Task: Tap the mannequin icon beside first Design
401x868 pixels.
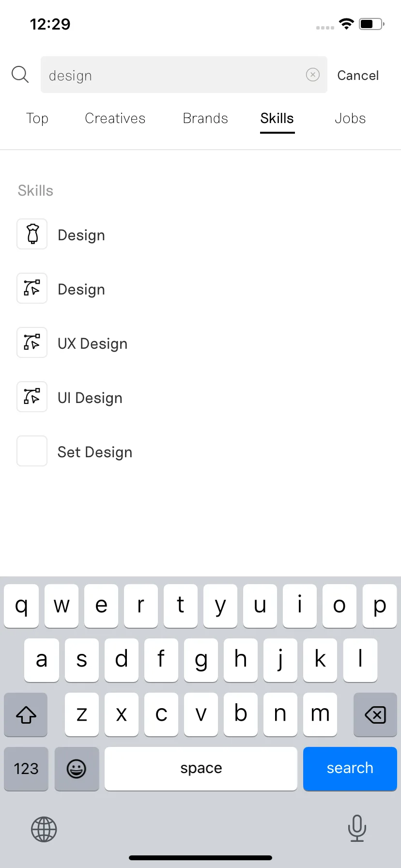Action: (32, 234)
